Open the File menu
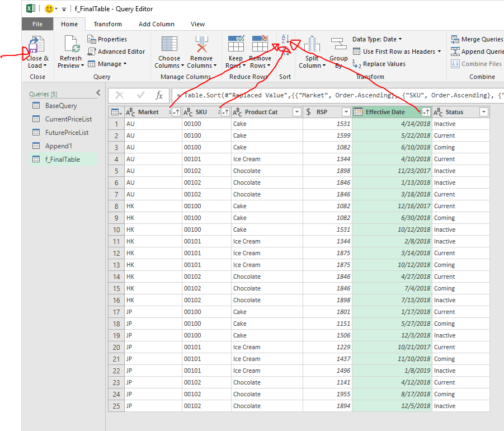The width and height of the screenshot is (504, 431). (x=37, y=24)
